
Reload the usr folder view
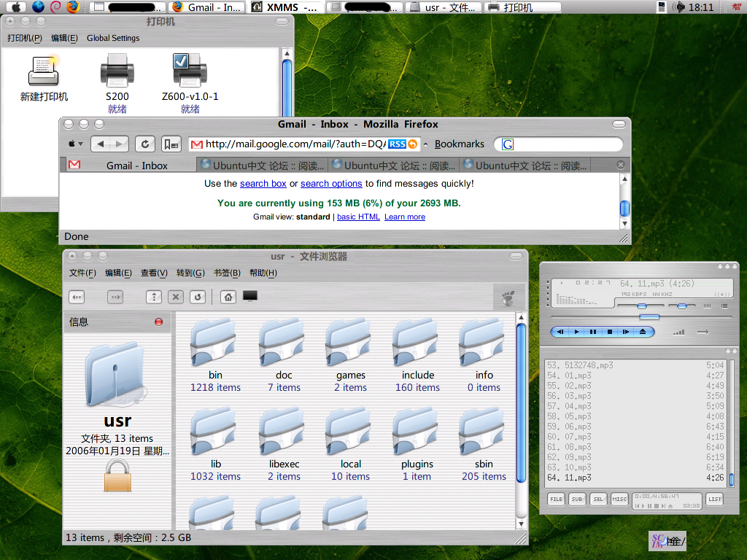pos(198,297)
